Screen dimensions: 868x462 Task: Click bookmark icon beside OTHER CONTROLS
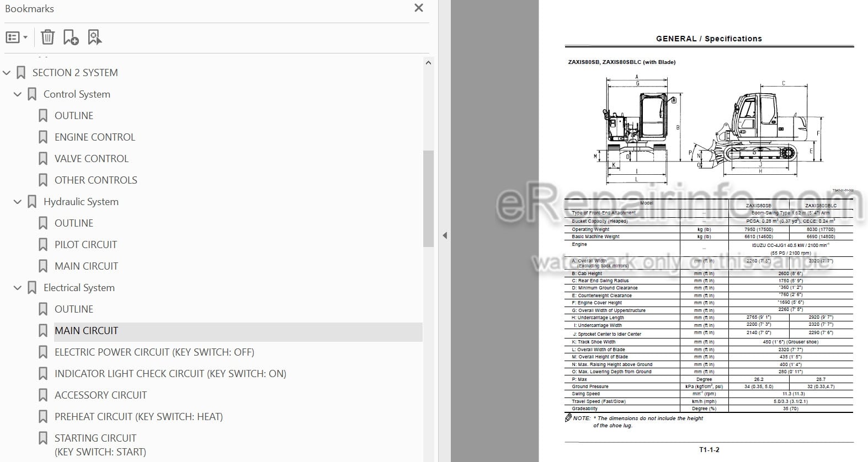43,180
